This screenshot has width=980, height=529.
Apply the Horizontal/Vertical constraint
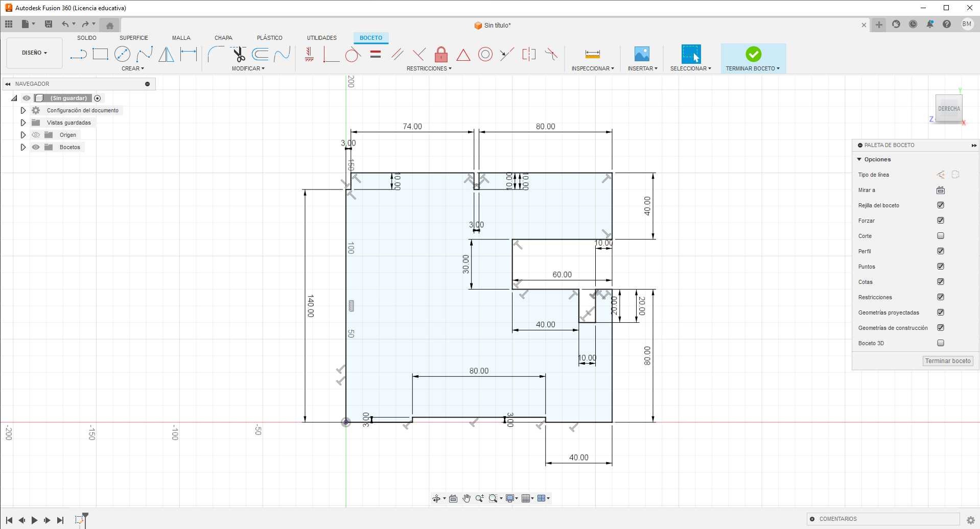(x=309, y=54)
